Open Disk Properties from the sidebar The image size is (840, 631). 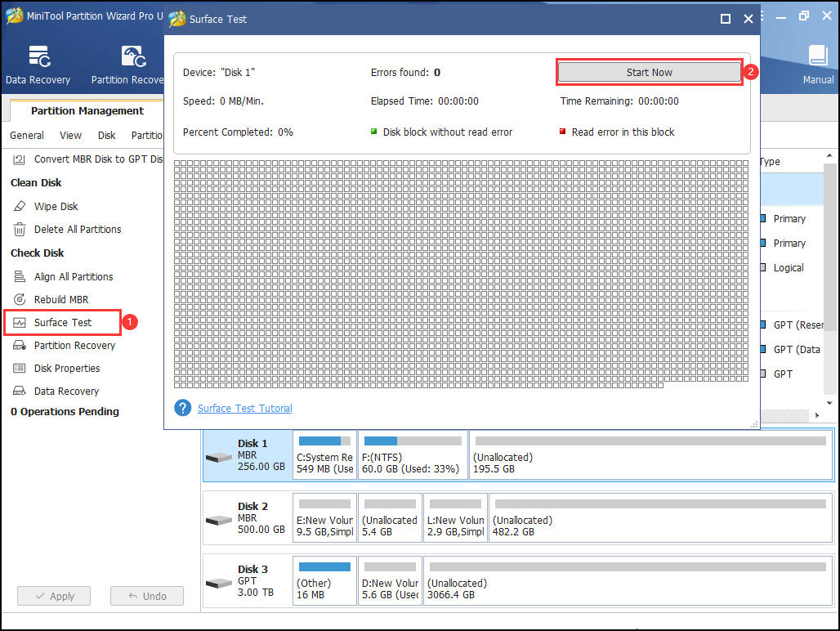pyautogui.click(x=67, y=369)
